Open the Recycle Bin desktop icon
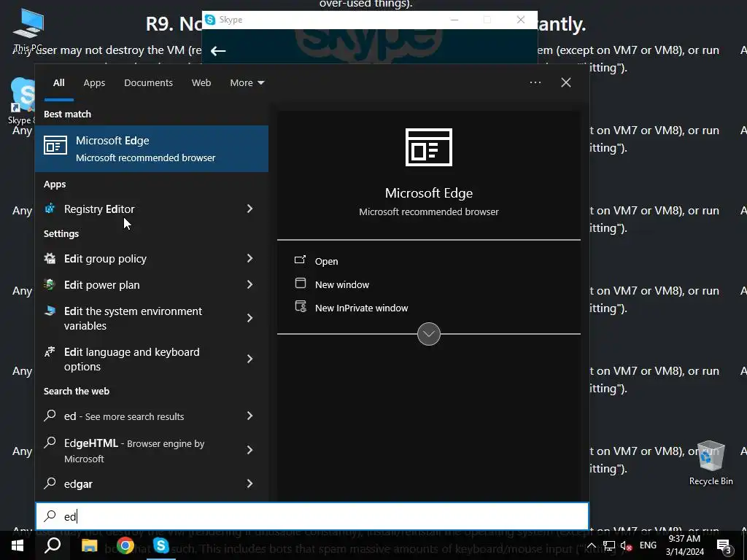Viewport: 747px width, 560px height. coord(711,463)
